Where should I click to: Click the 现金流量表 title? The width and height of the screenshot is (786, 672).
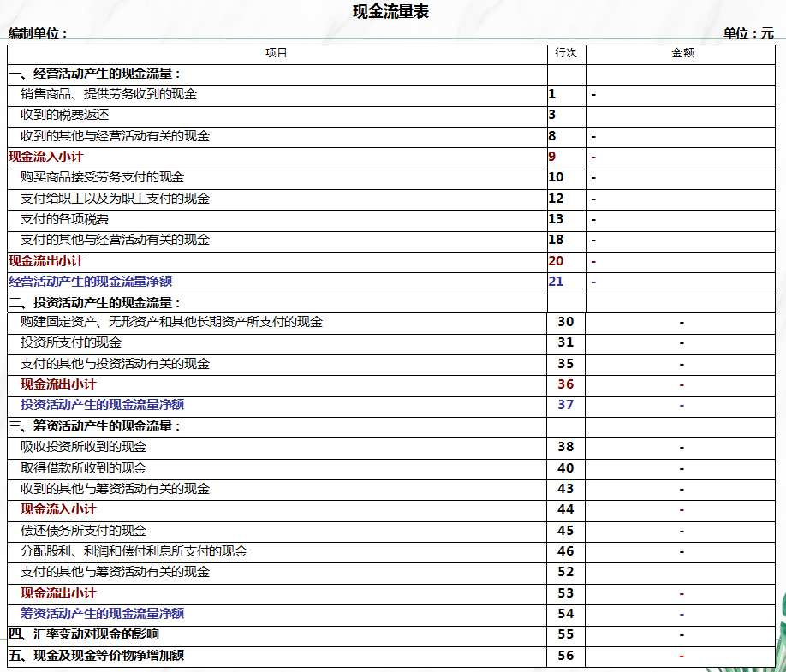(390, 11)
